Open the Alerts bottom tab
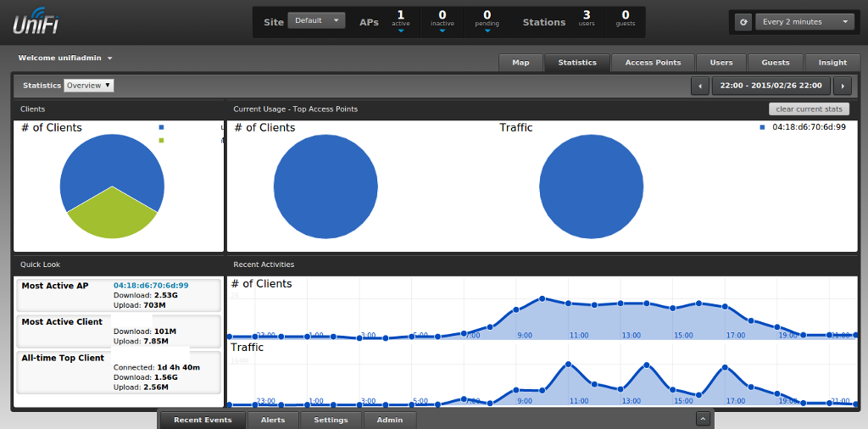The image size is (868, 429). point(273,421)
